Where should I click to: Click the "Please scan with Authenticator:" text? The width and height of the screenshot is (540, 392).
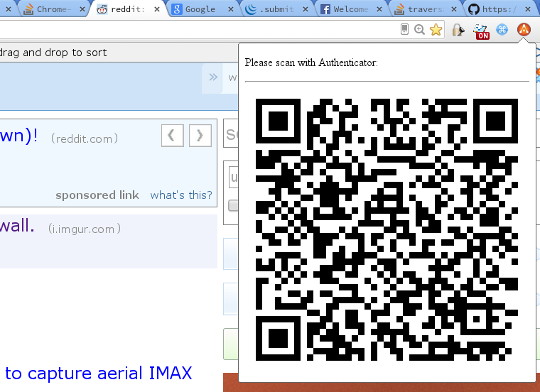[x=311, y=62]
